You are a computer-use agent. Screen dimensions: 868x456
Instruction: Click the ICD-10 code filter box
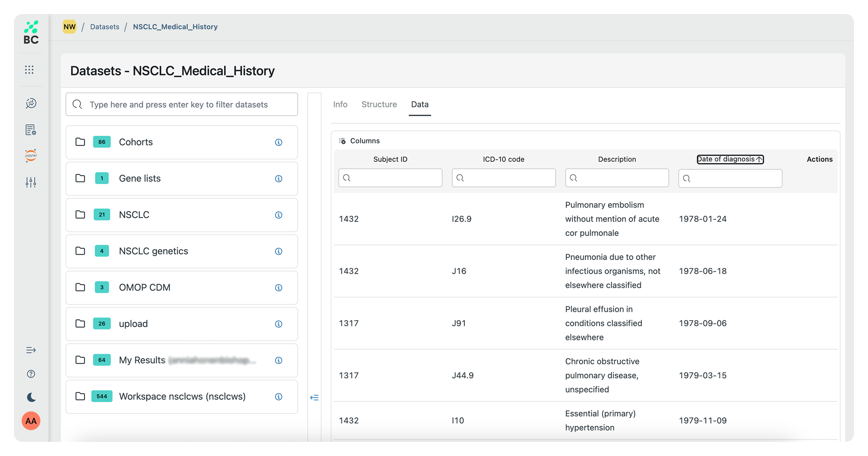(503, 178)
